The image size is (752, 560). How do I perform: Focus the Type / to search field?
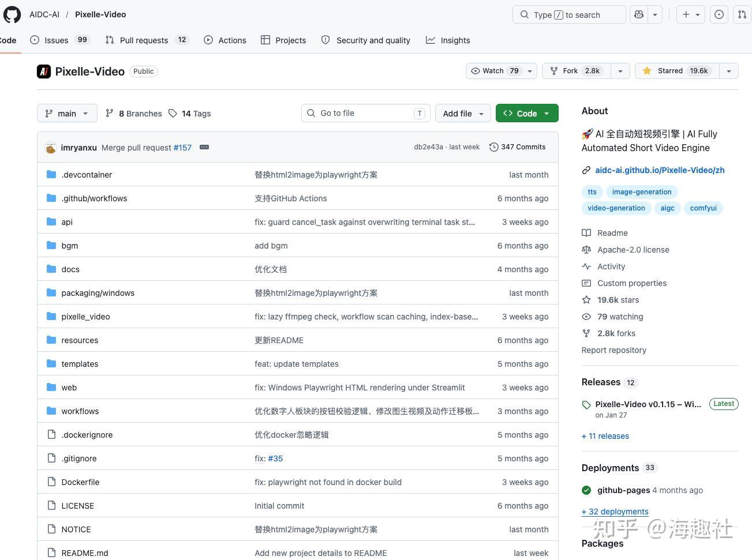pyautogui.click(x=569, y=14)
